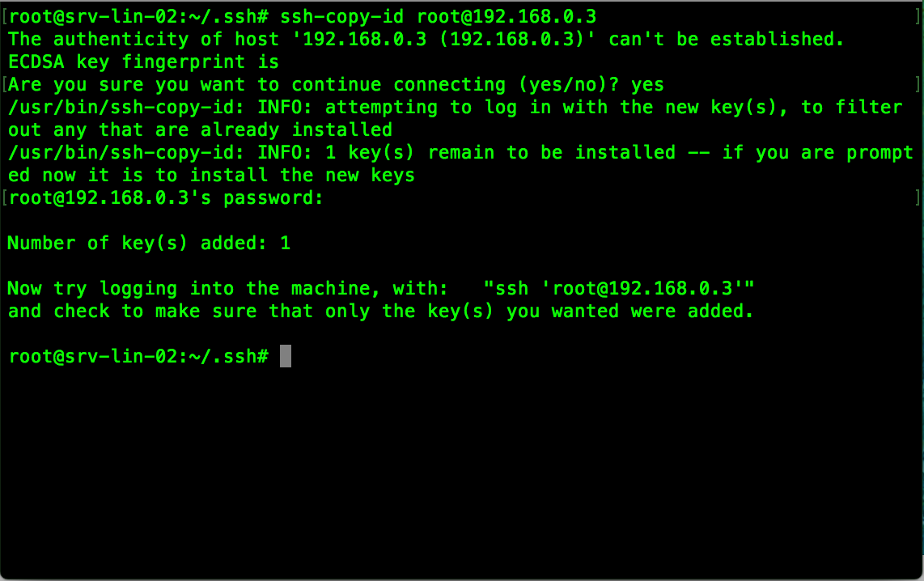924x581 pixels.
Task: Click the "ed now it is to install" line
Action: pos(211,175)
